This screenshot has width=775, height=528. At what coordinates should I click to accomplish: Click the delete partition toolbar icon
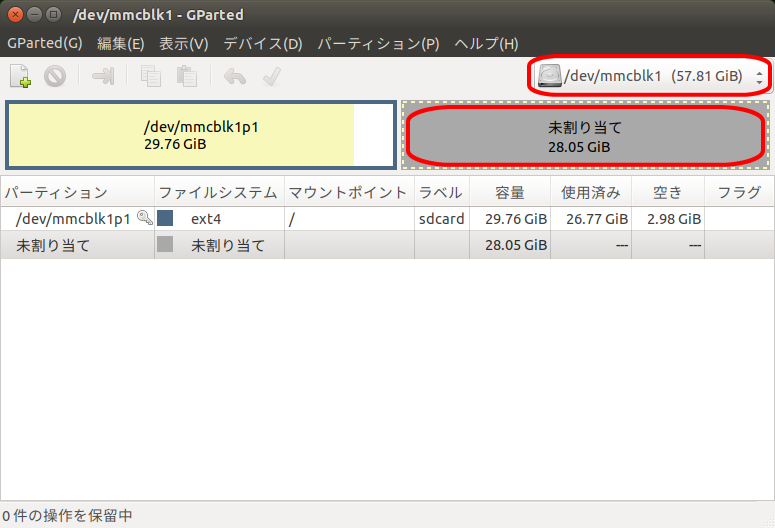click(x=55, y=77)
